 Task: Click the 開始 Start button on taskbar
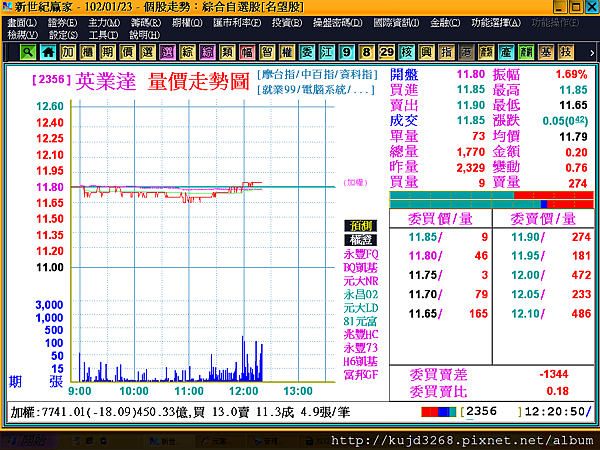pyautogui.click(x=29, y=441)
